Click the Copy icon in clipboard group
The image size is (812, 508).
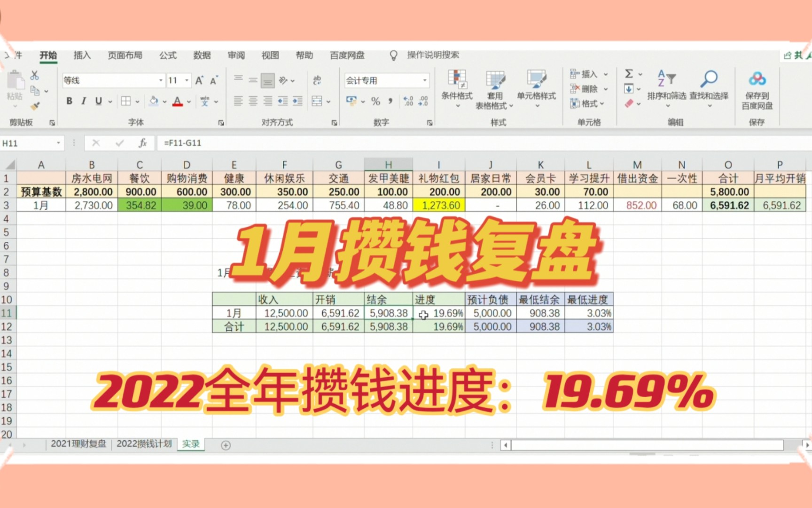pos(34,90)
